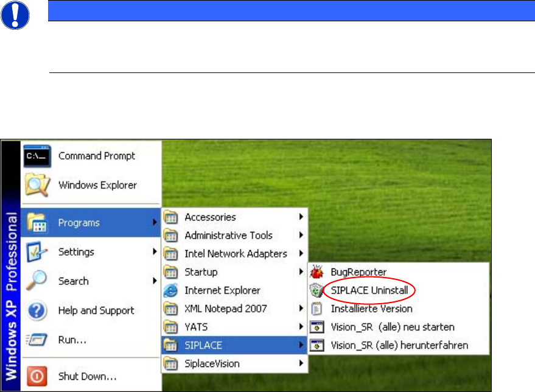Viewport: 535px width, 392px height.
Task: Click the Windows Explorer folder icon
Action: [x=38, y=185]
